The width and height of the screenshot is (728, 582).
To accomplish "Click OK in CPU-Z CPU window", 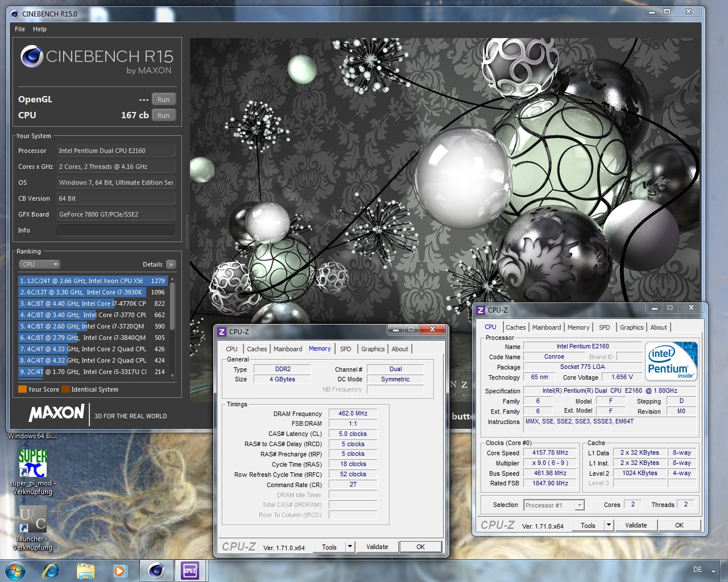I will 679,525.
